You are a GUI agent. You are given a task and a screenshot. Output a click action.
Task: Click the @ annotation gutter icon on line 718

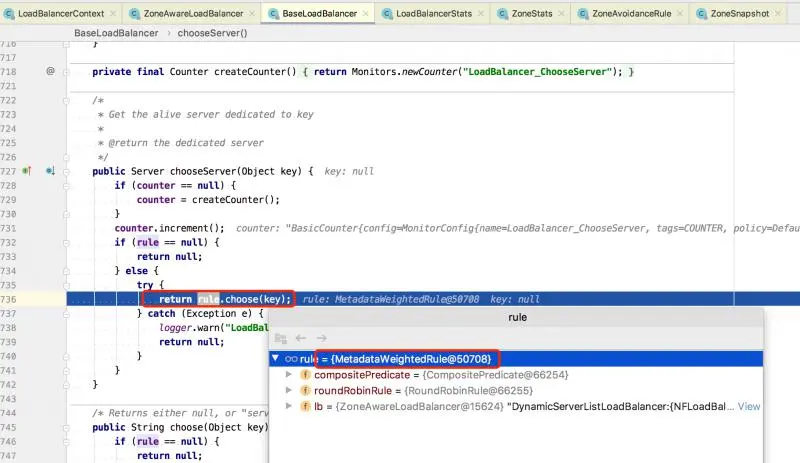coord(50,71)
